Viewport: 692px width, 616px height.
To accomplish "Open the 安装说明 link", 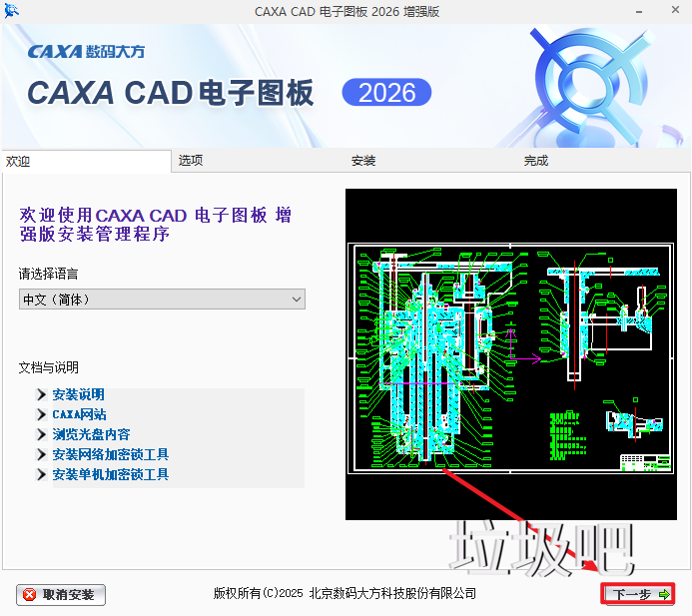I will point(78,395).
